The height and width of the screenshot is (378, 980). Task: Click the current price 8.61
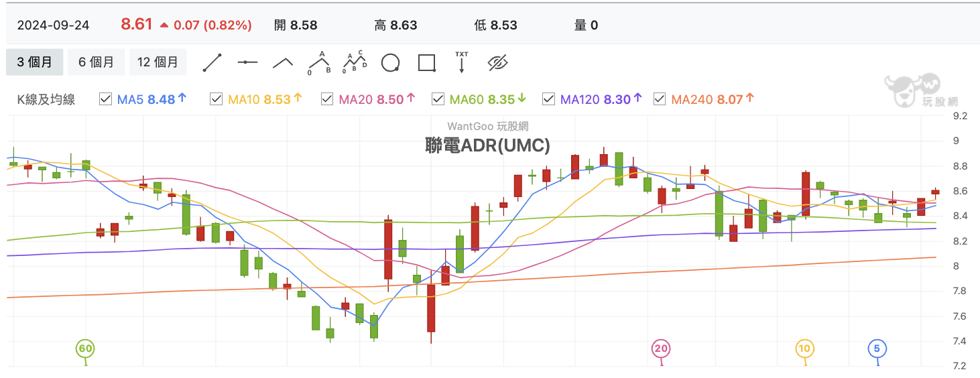coord(137,25)
